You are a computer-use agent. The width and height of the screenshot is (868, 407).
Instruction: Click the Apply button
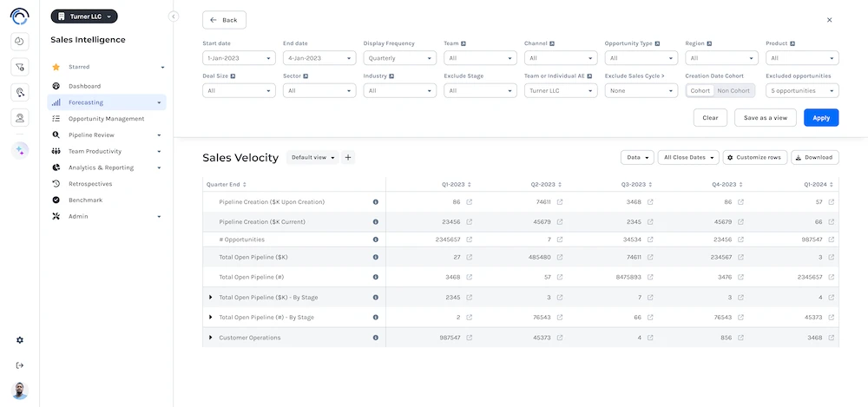point(820,118)
